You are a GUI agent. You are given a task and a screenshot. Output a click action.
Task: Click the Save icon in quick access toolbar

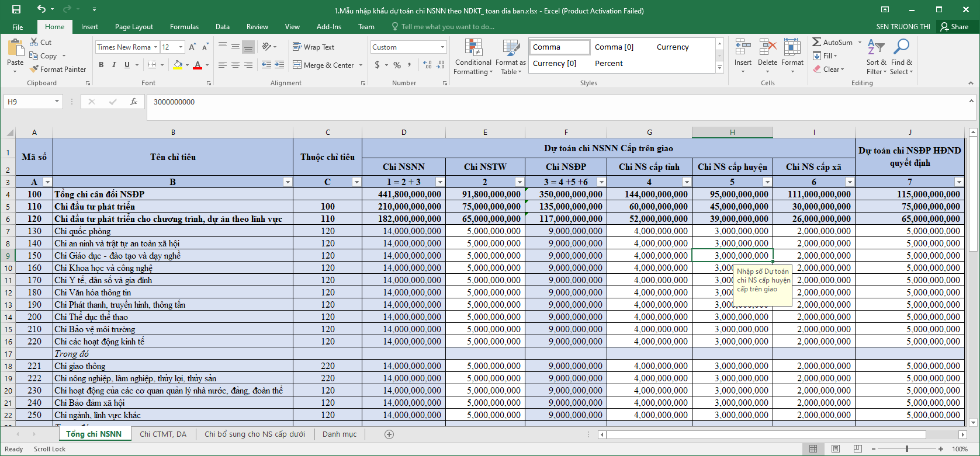tap(16, 10)
